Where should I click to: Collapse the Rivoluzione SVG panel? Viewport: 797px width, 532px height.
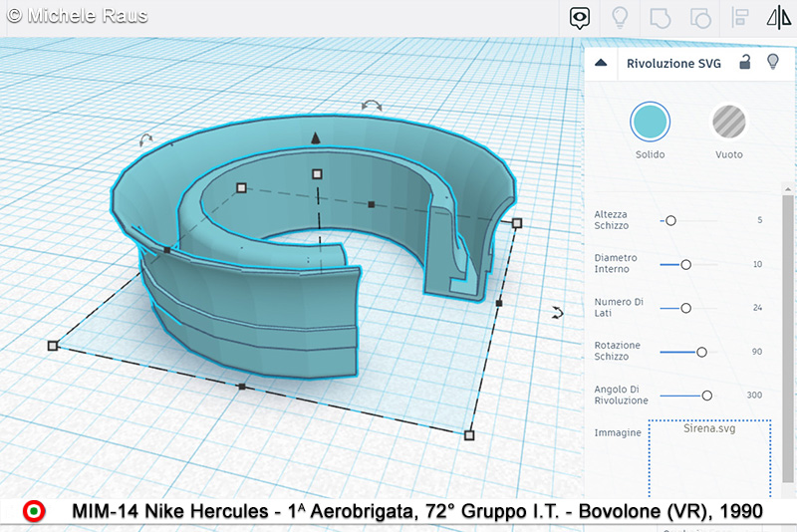[x=601, y=63]
